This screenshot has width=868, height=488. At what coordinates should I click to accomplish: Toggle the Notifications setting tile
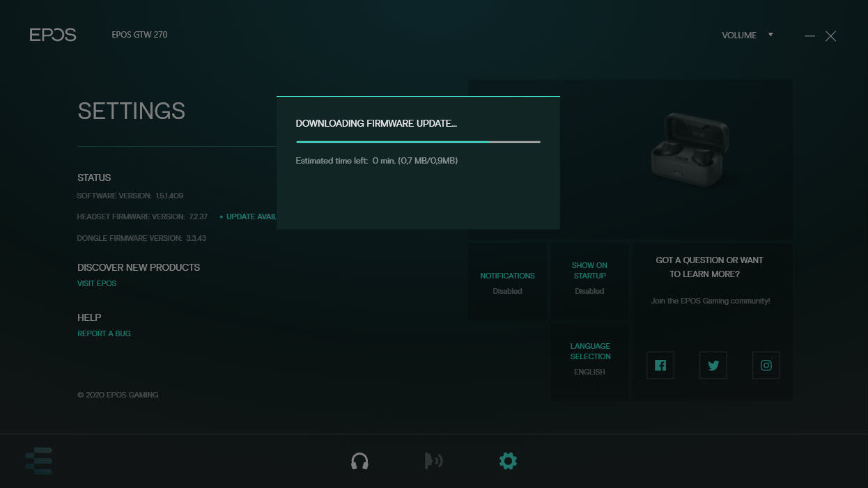tap(507, 282)
